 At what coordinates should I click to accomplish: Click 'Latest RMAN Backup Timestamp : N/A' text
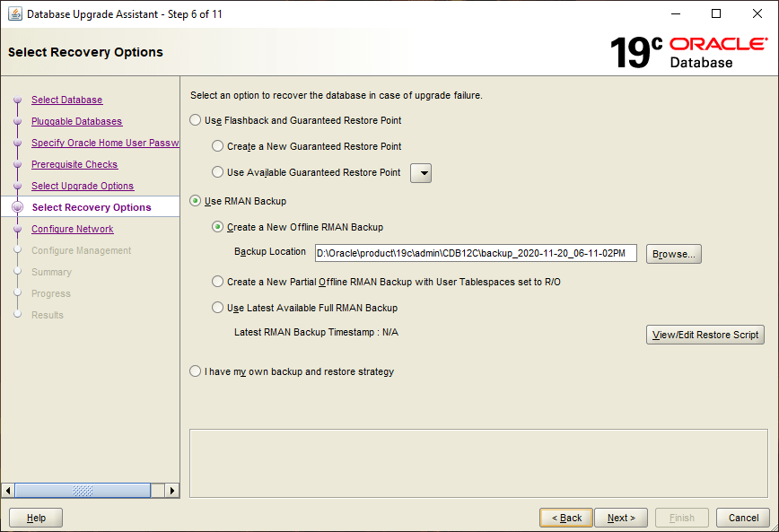pos(316,332)
